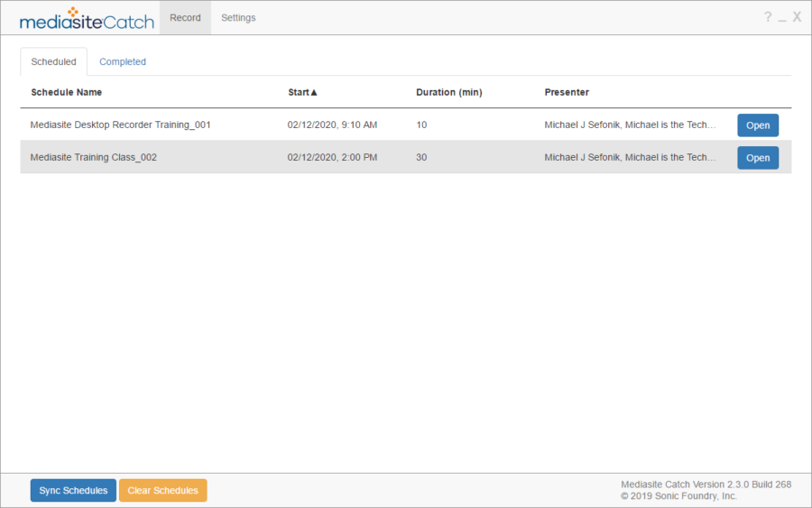The image size is (812, 508).
Task: Open the Settings menu
Action: (238, 18)
